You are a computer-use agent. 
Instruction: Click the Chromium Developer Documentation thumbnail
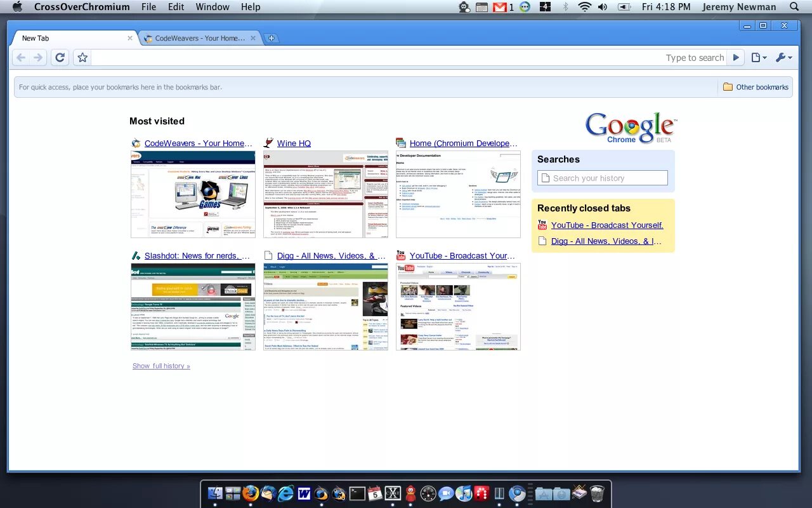(458, 194)
